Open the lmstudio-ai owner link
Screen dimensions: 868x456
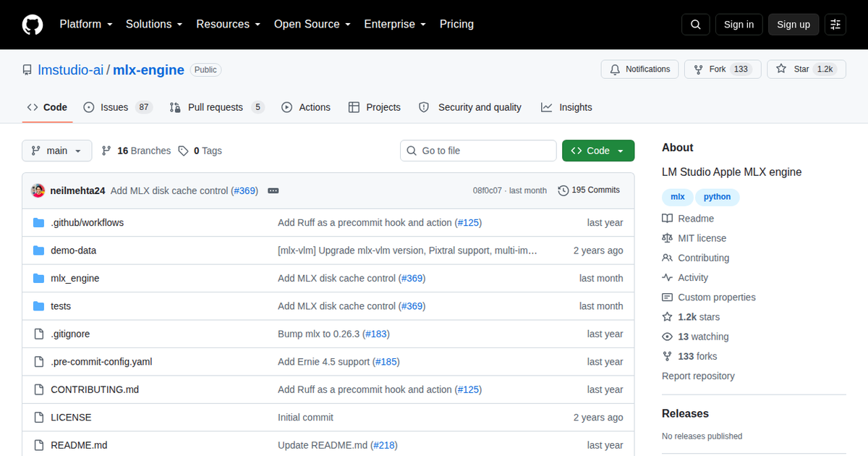click(x=71, y=70)
